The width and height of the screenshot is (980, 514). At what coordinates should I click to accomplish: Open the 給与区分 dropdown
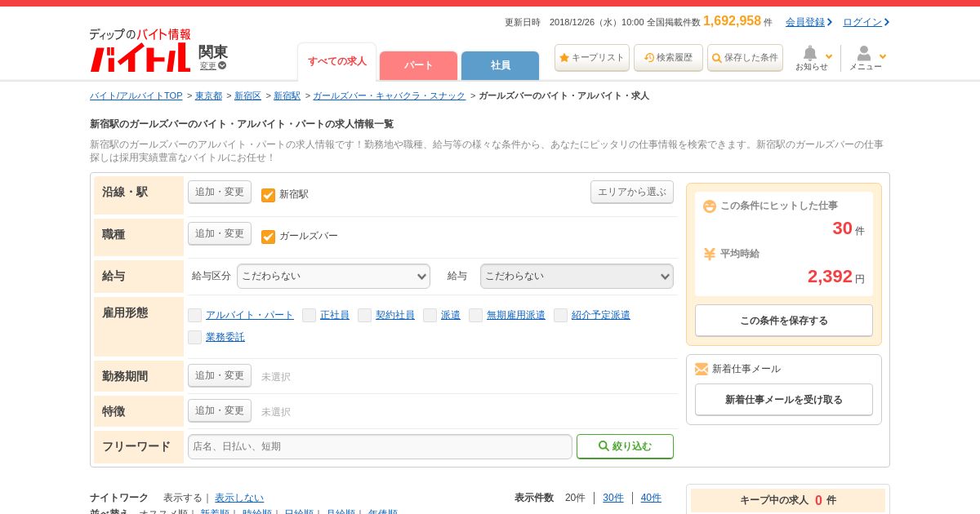(x=333, y=276)
